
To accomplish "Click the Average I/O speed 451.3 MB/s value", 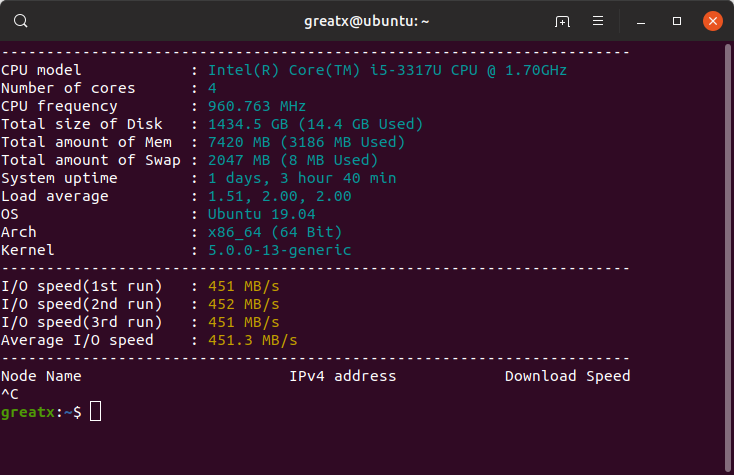I will point(252,340).
